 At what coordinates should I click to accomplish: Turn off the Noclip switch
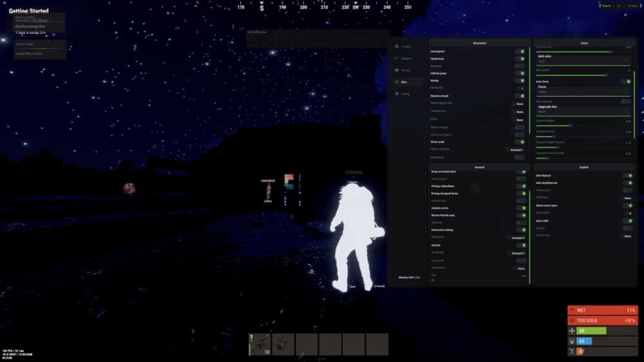[x=520, y=81]
